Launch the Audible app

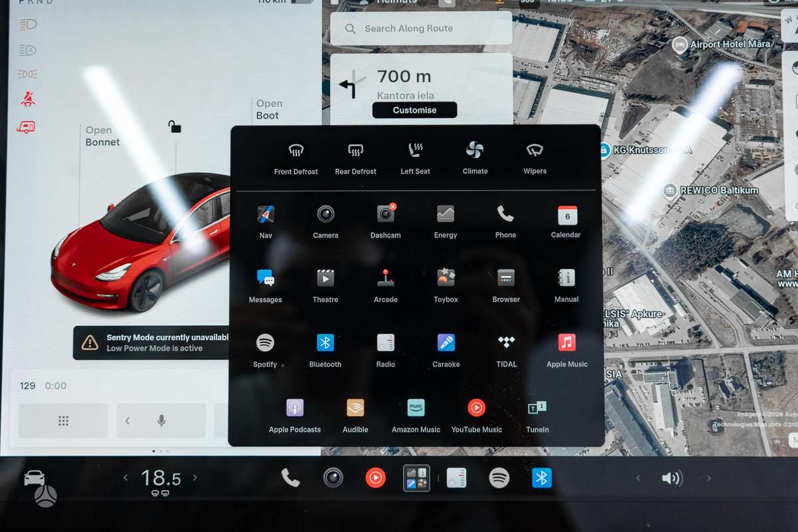coord(355,416)
